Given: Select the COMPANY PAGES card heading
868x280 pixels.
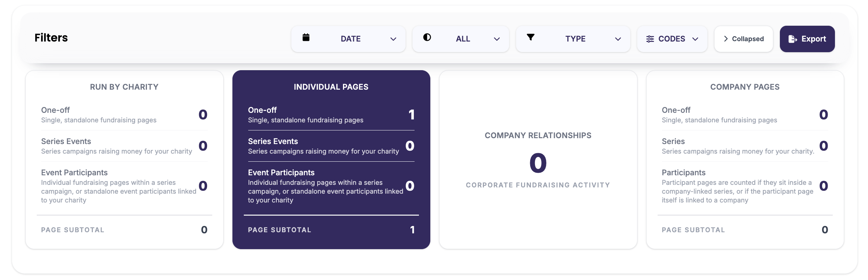Looking at the screenshot, I should [745, 87].
